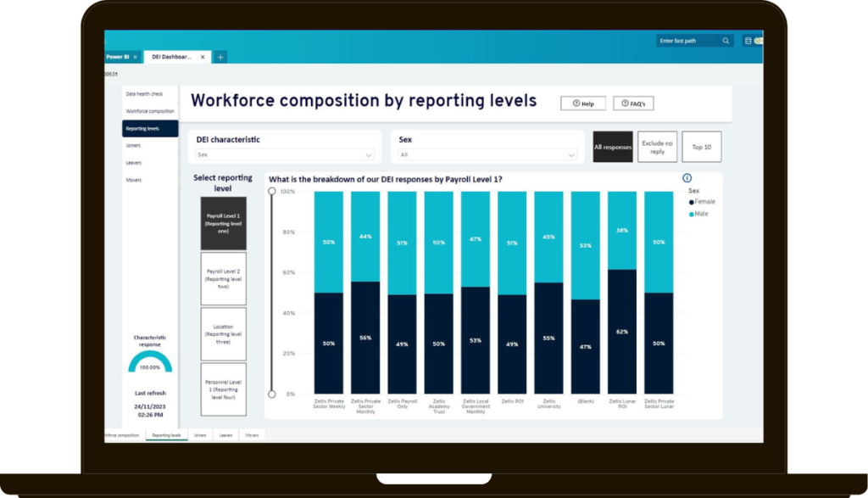Image resolution: width=868 pixels, height=498 pixels.
Task: Switch to Leavers tab at bottom
Action: point(225,435)
